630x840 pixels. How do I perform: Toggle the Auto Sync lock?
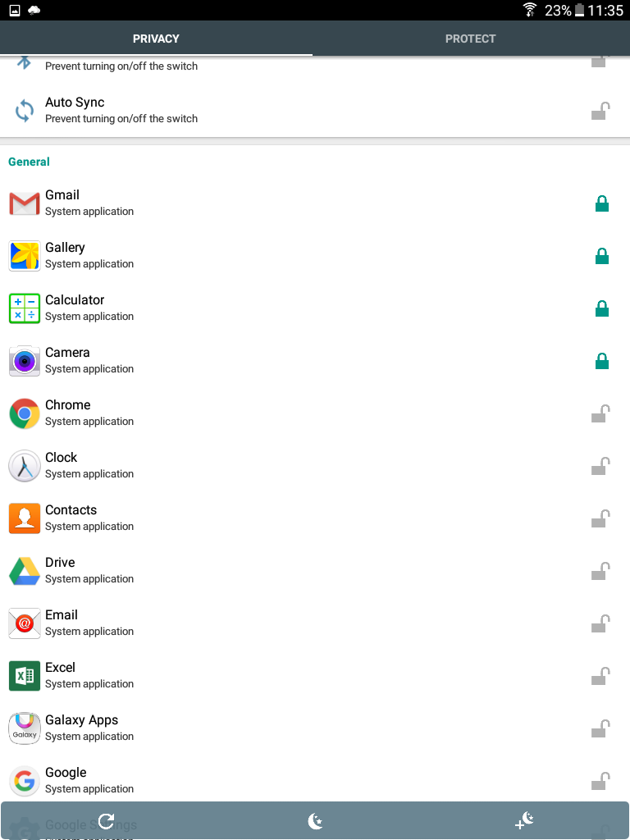coord(601,111)
